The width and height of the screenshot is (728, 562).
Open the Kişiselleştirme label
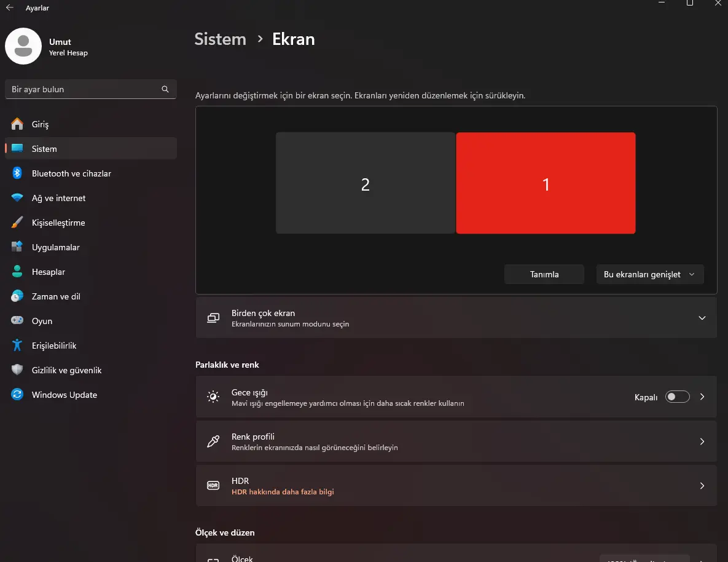click(x=58, y=223)
